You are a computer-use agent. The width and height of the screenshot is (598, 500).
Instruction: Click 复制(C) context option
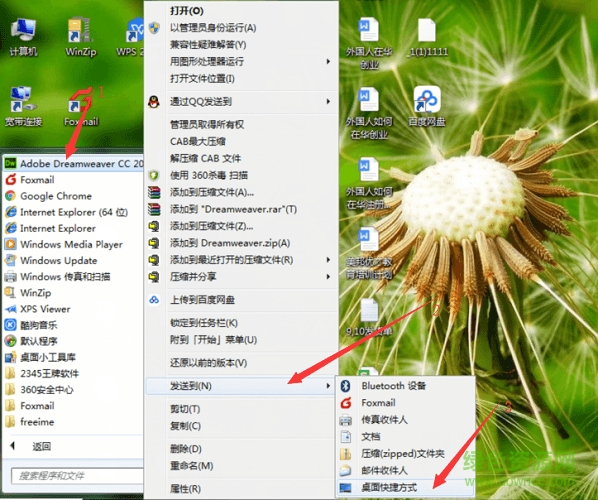(x=241, y=426)
